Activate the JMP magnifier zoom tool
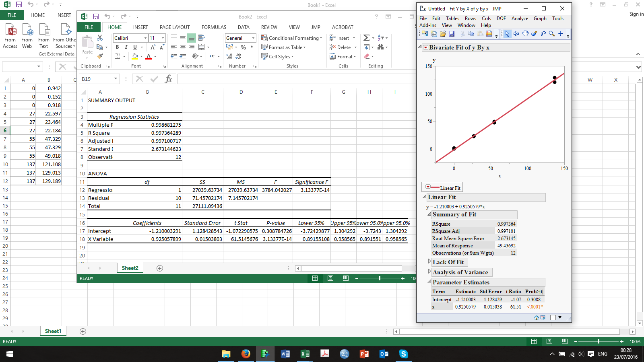 [551, 34]
